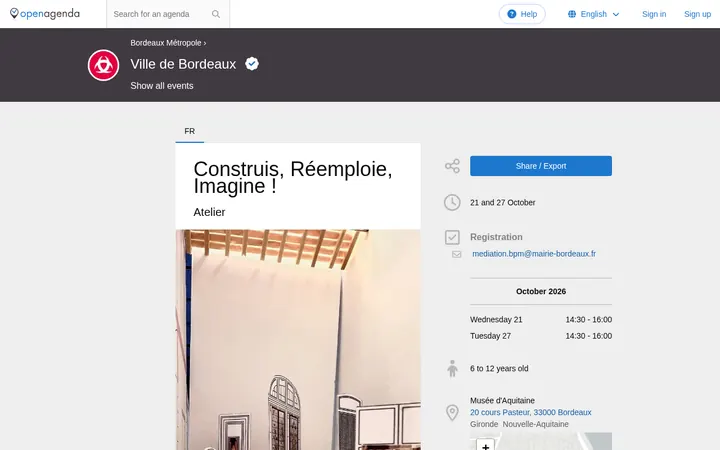This screenshot has height=450, width=720.
Task: Open the OpenAgenda home logo
Action: pos(45,14)
